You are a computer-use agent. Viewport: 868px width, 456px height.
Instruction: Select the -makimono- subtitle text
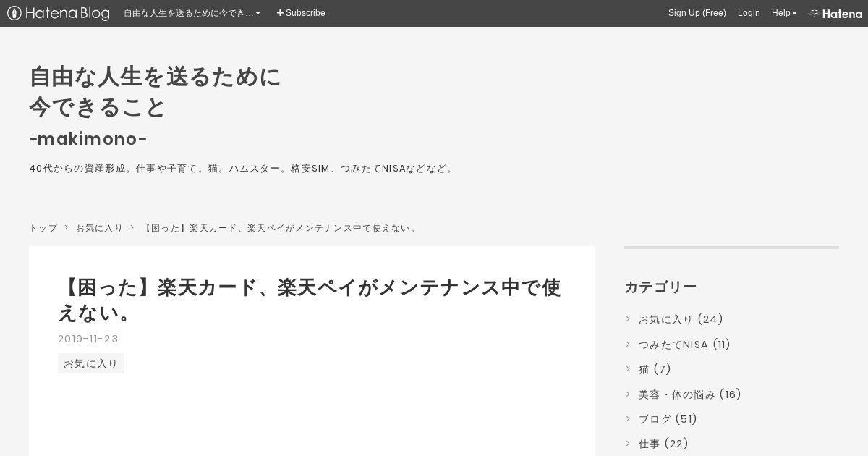[88, 138]
